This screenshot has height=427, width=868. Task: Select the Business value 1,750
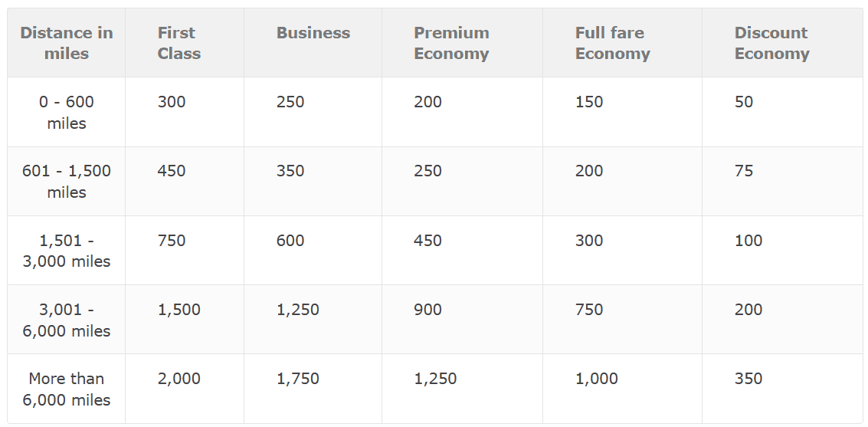point(298,379)
